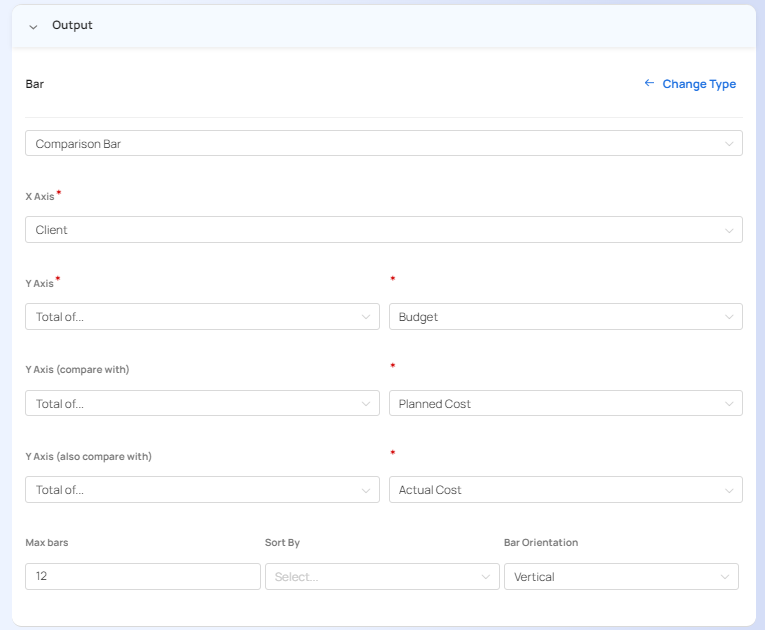The image size is (765, 630).
Task: Click the chevron arrow on Client field
Action: tap(728, 230)
